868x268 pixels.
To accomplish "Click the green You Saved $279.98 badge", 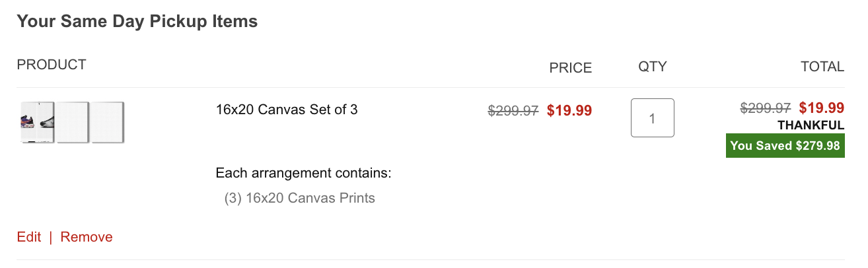I will (x=785, y=146).
